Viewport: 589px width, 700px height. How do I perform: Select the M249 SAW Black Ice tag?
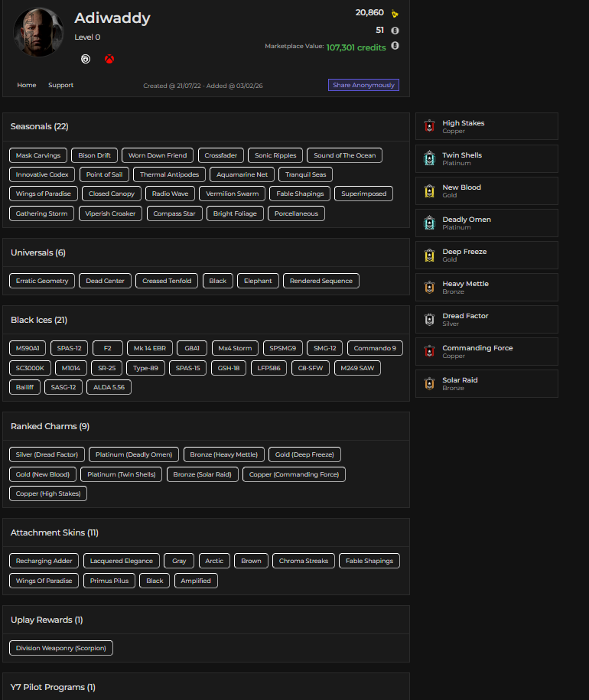pos(357,368)
